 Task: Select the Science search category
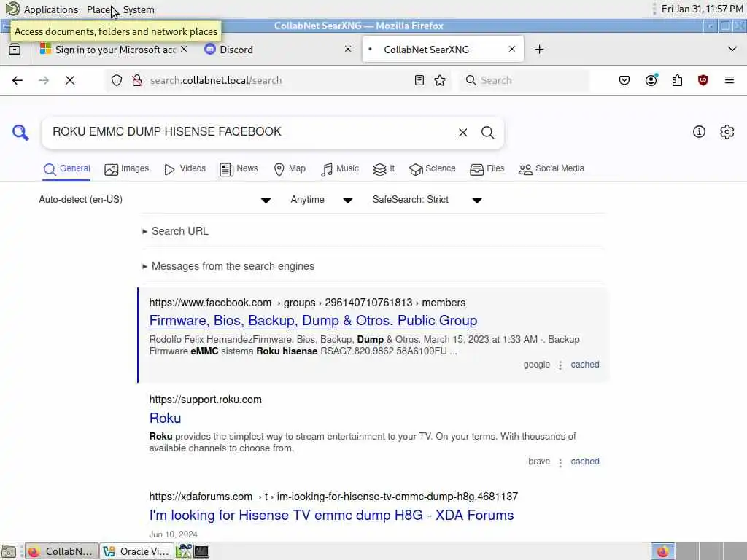click(x=432, y=169)
